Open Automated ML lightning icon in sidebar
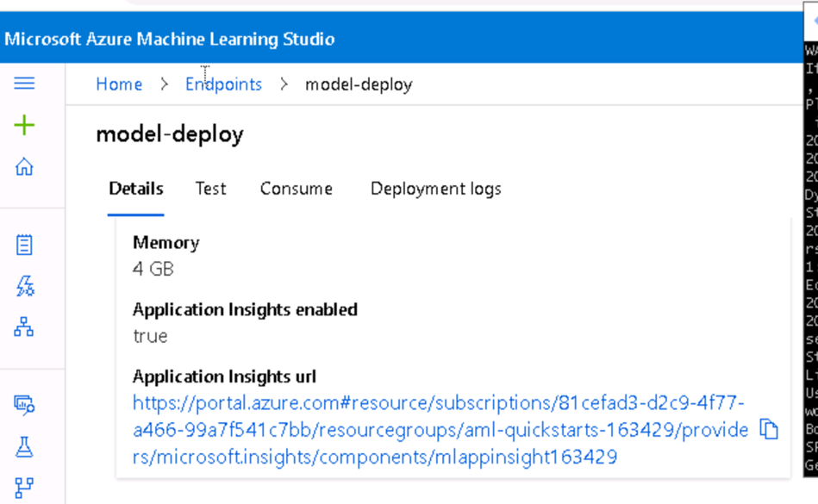The height and width of the screenshot is (504, 818). coord(24,286)
